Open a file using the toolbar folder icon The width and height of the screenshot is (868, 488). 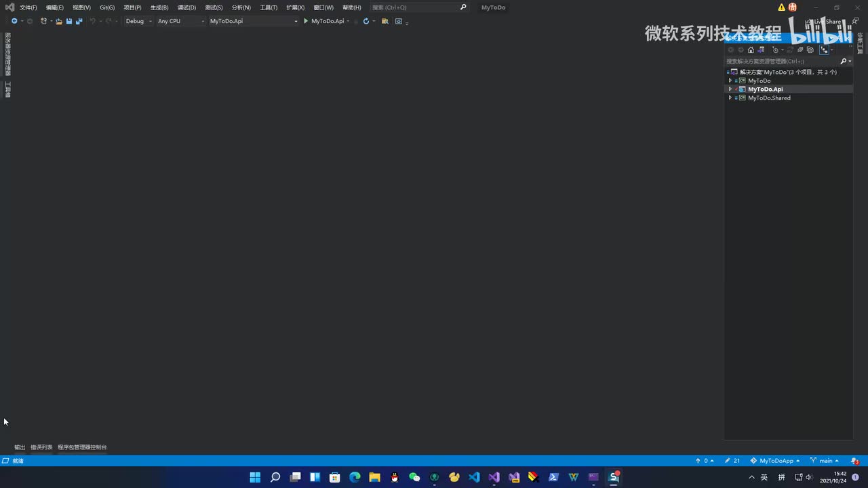(x=59, y=21)
